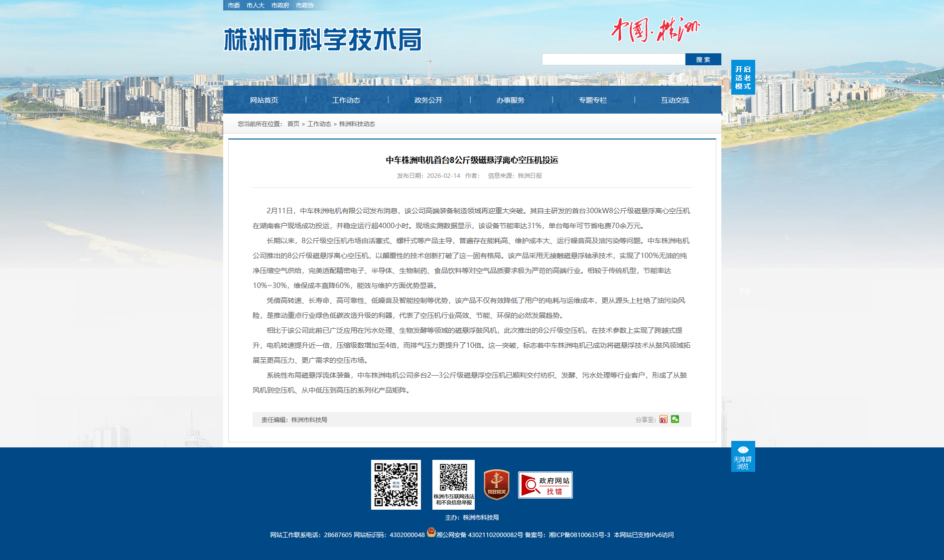Open the 无障碍浏览 accessibility eye icon
Viewport: 944px width, 560px height.
tap(743, 456)
